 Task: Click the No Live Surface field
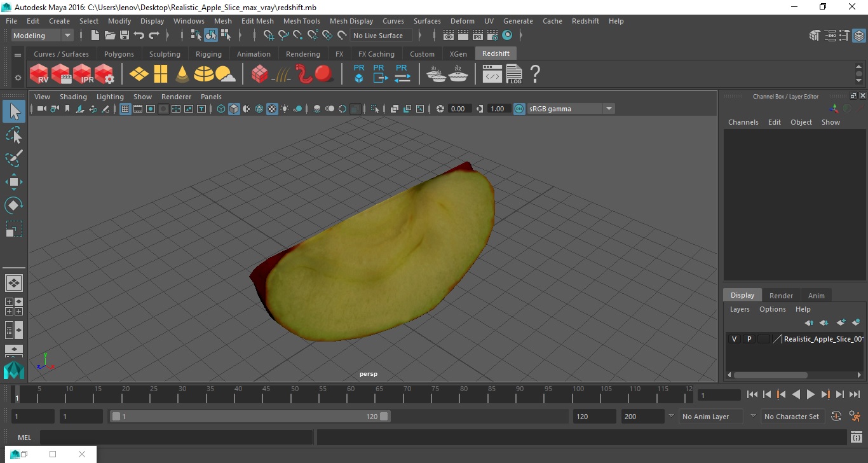coord(382,36)
